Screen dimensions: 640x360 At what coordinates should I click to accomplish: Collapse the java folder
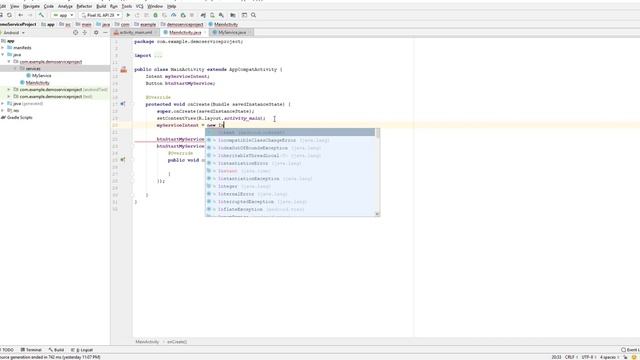[x=3, y=55]
